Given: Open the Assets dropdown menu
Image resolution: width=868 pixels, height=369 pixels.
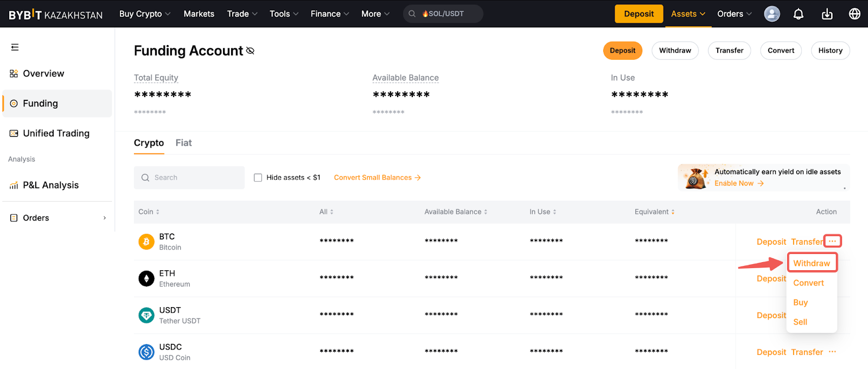Looking at the screenshot, I should [x=688, y=14].
